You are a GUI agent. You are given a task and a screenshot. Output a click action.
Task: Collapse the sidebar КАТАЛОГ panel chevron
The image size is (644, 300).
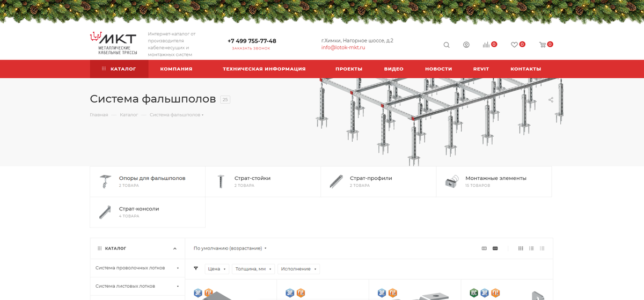tap(175, 249)
